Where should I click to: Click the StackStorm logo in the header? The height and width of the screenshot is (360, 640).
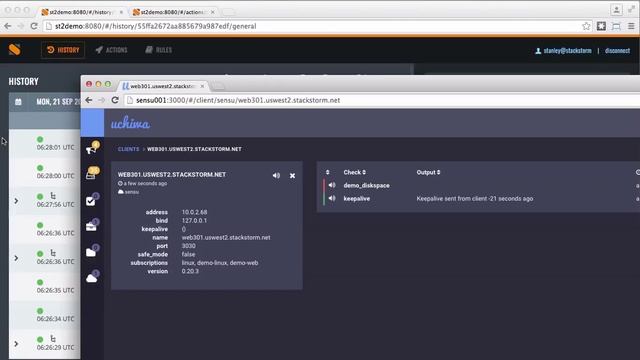[15, 50]
